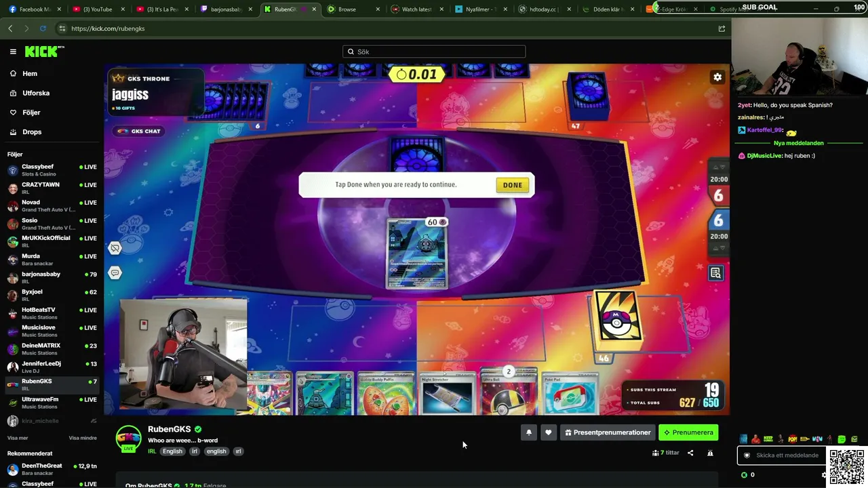
Task: Insert the WIN emote in chat
Action: 817,439
